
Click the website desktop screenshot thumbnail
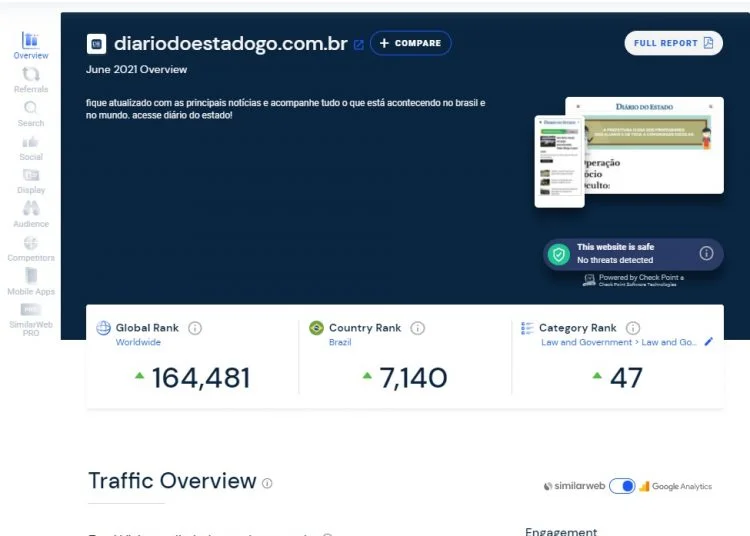click(x=653, y=145)
